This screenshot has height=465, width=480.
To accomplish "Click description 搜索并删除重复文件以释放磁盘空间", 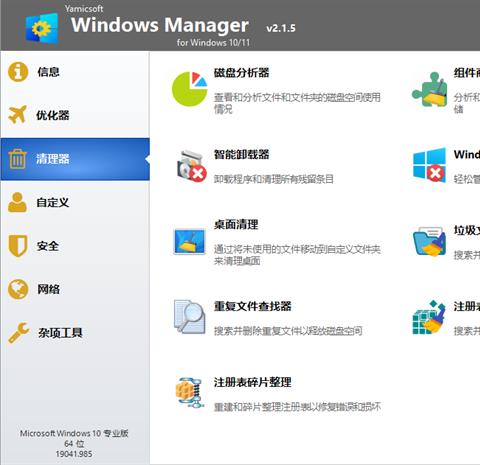I will click(288, 331).
